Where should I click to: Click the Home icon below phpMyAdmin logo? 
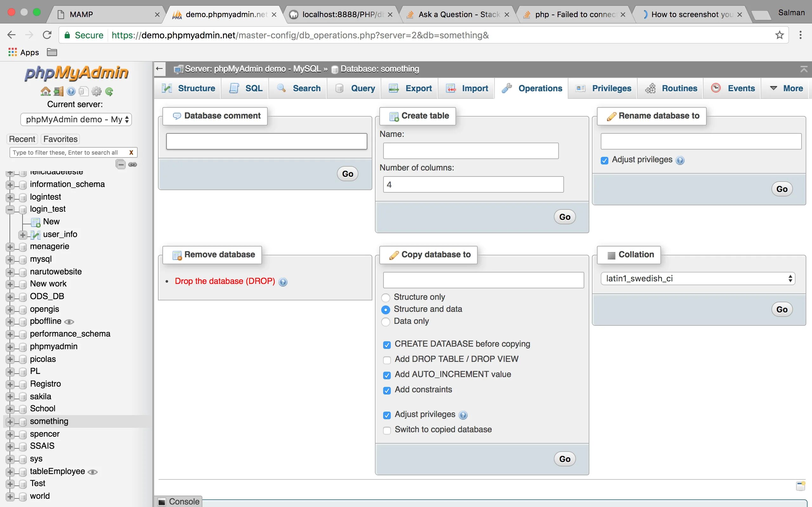[x=46, y=91]
